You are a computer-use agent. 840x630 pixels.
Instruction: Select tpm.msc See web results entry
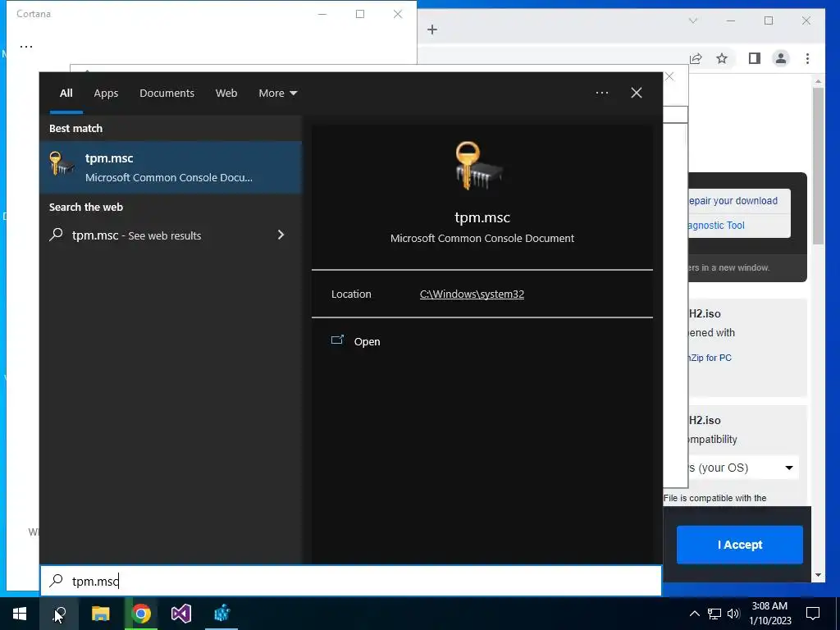[171, 235]
